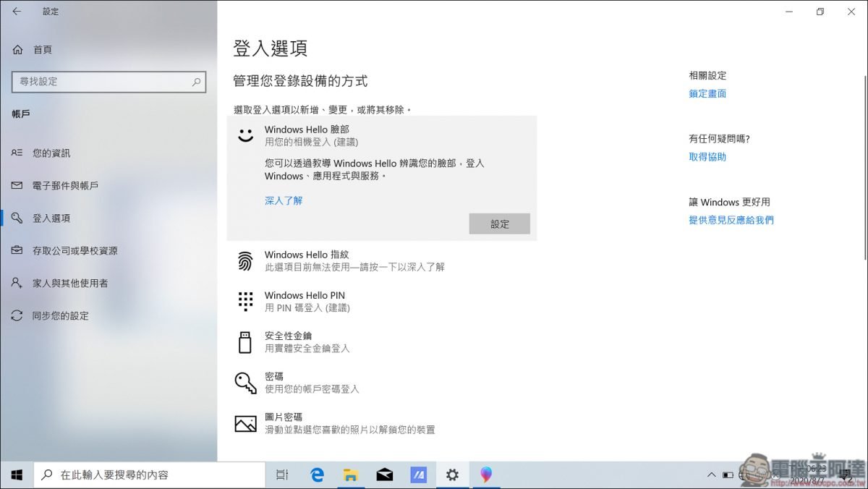Click the Windows Hello face smiley icon
Image resolution: width=868 pixels, height=489 pixels.
click(x=246, y=135)
